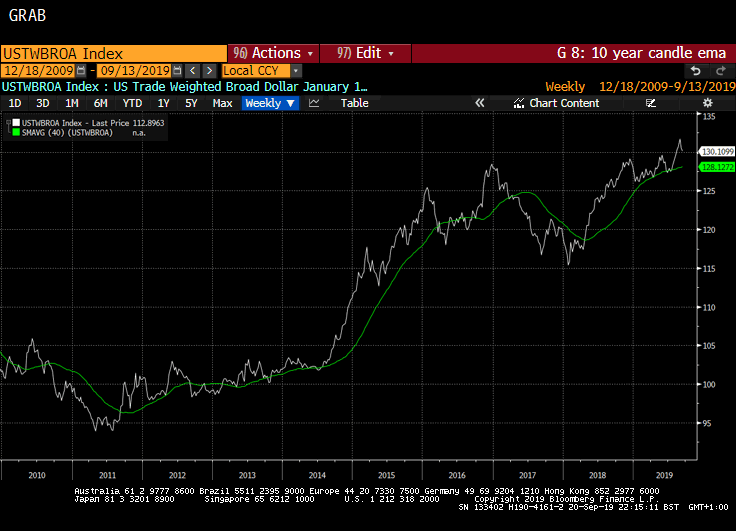Viewport: 736px width, 531px height.
Task: Click the 95 y-axis value
Action: (707, 423)
